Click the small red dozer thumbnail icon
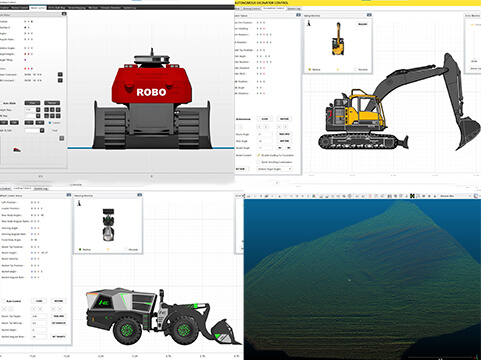The image size is (481, 360). click(x=17, y=150)
